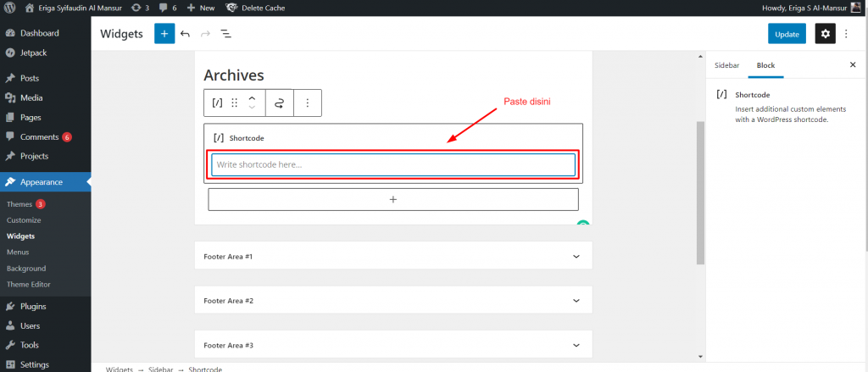Click the editor vertical scrollbar
The width and height of the screenshot is (868, 372).
700,192
